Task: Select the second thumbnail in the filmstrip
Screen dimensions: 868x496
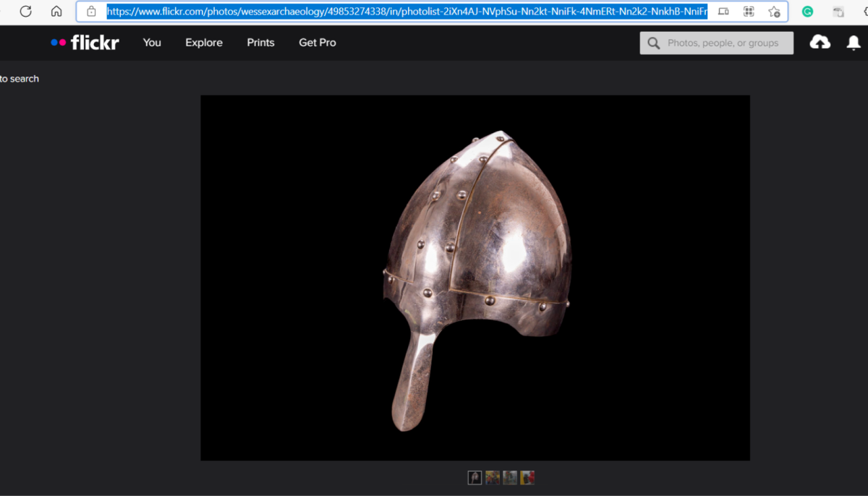Action: [493, 477]
